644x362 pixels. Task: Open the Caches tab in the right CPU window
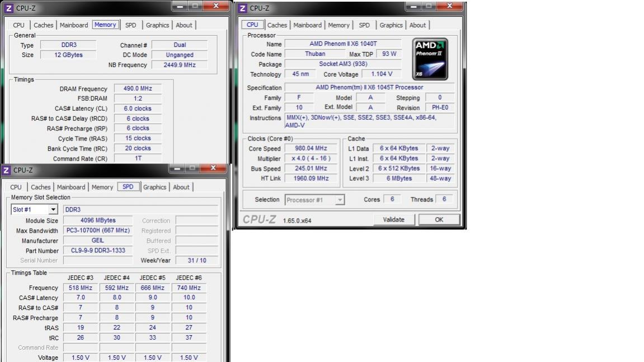277,25
